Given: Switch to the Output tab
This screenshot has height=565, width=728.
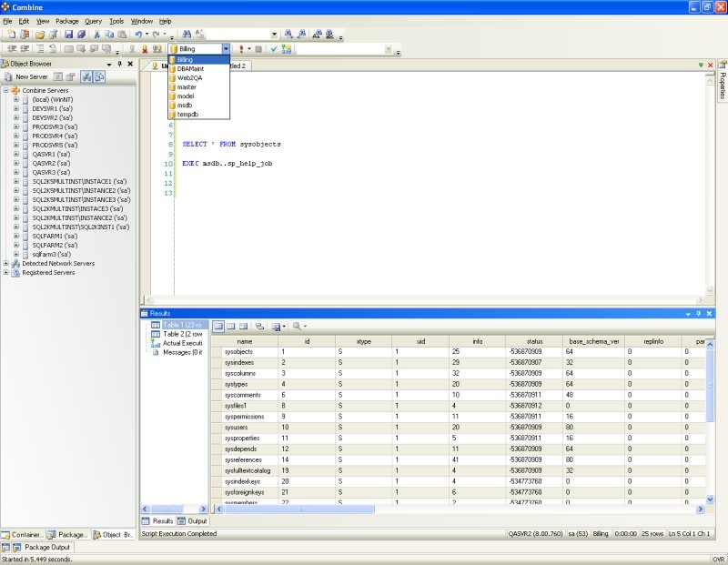Looking at the screenshot, I should point(197,521).
